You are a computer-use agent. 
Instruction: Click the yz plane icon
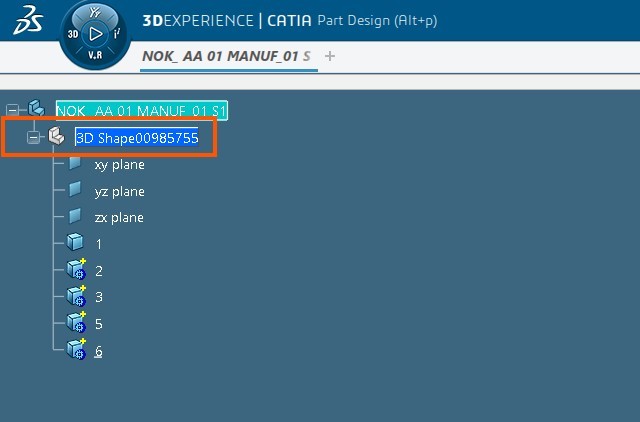[x=75, y=190]
